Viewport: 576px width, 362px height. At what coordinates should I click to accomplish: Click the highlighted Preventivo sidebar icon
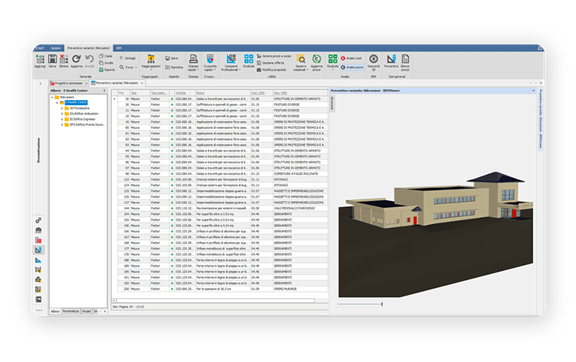tap(38, 250)
